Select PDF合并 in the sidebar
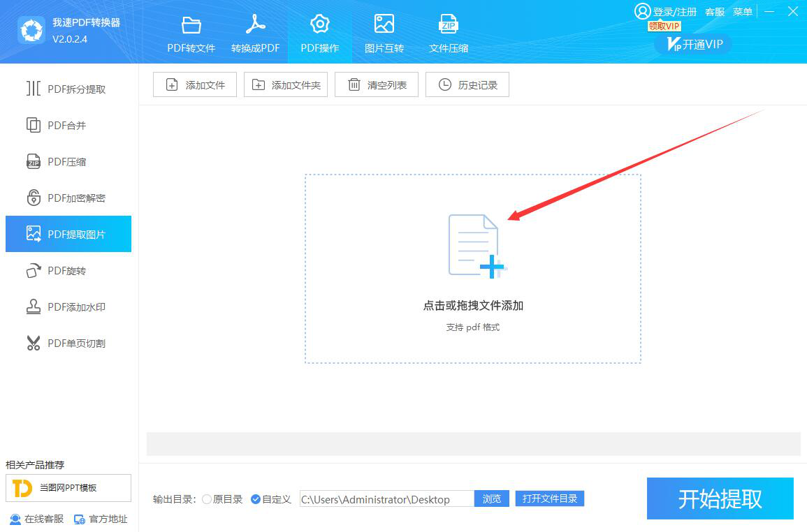This screenshot has height=532, width=807. (x=68, y=125)
